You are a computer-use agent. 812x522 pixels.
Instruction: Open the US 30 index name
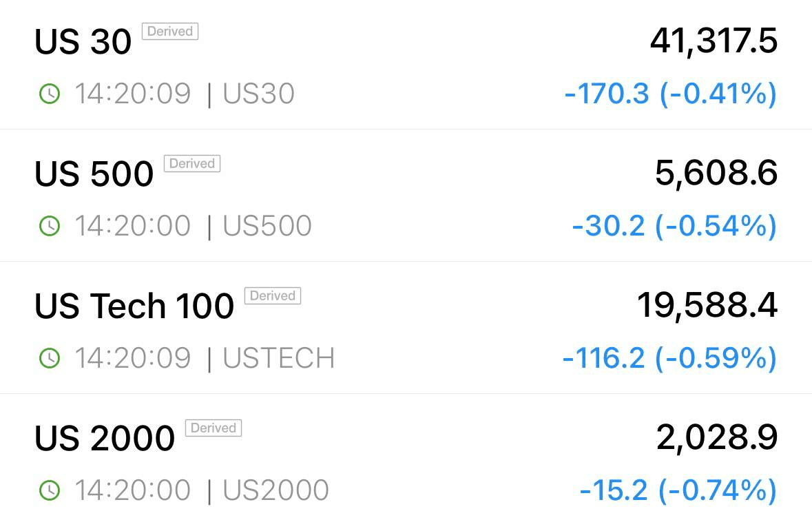[83, 41]
